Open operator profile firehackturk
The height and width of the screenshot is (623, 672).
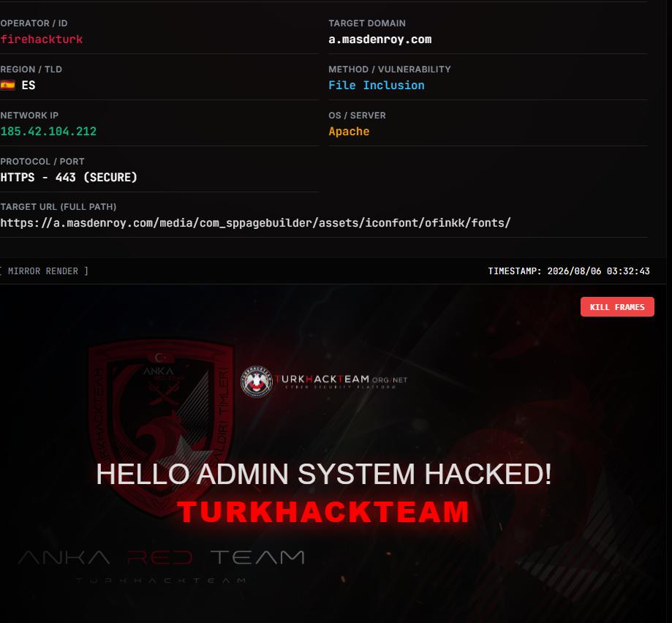tap(42, 39)
